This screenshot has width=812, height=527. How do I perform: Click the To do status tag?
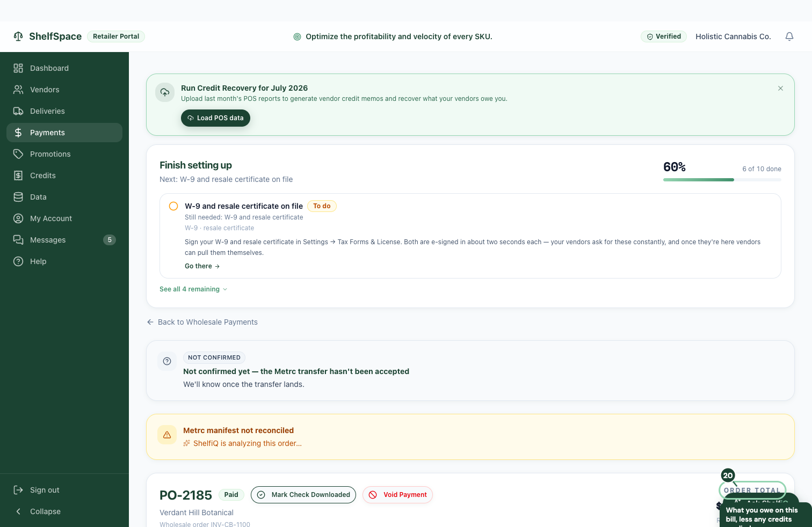point(322,206)
